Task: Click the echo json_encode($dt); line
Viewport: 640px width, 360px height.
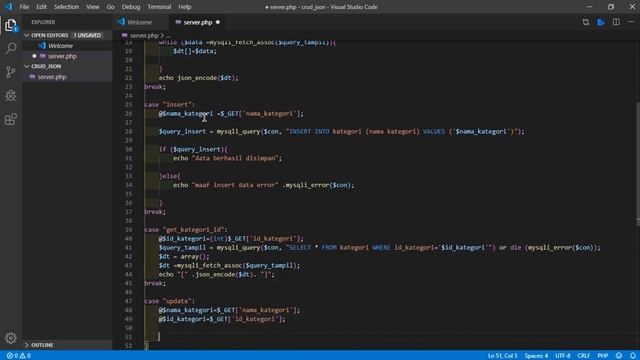Action: [198, 78]
